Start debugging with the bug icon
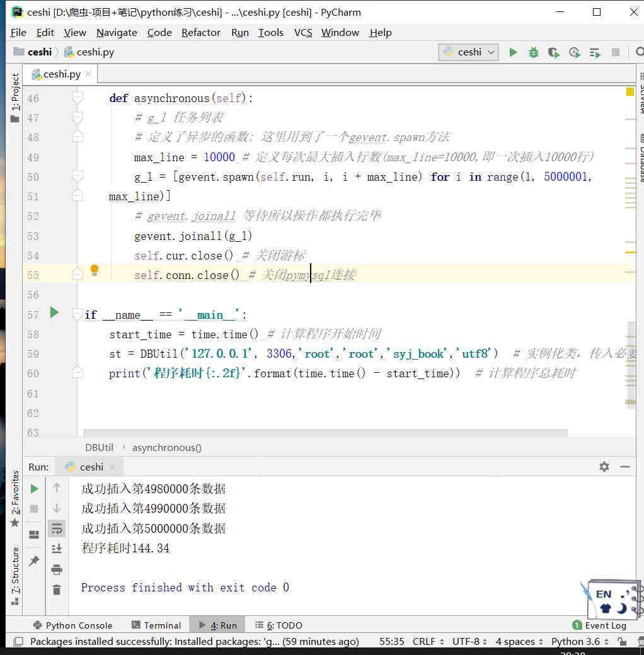The width and height of the screenshot is (644, 655). coord(534,52)
